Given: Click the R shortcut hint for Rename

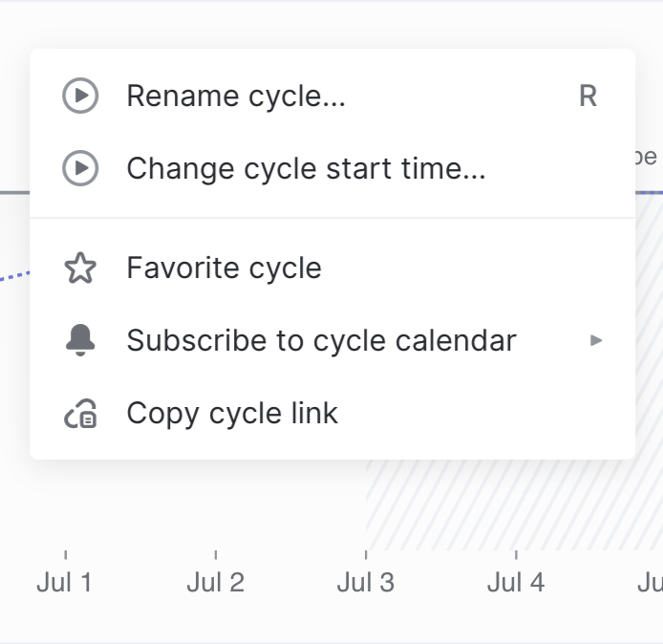Looking at the screenshot, I should pyautogui.click(x=588, y=96).
